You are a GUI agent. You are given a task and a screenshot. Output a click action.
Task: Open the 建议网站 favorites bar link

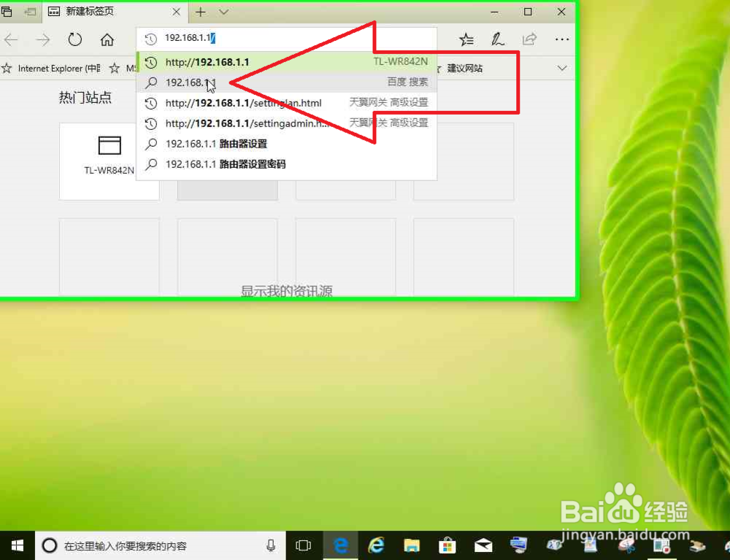[x=464, y=69]
